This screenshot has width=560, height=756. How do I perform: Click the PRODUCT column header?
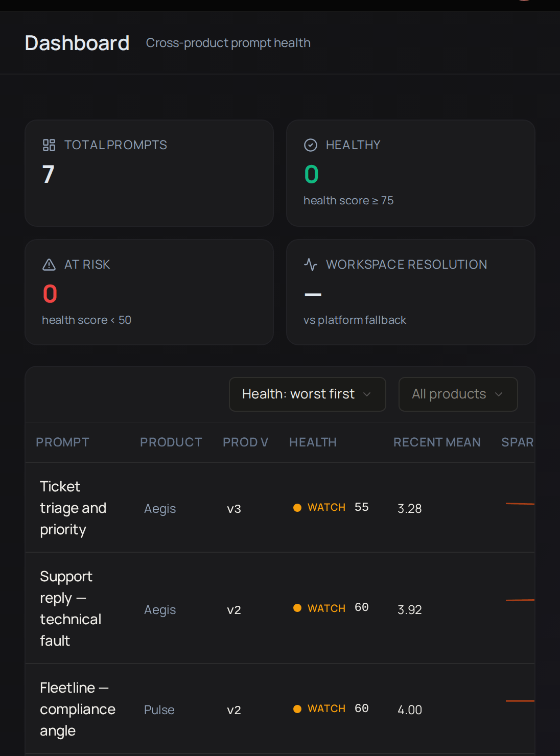171,442
